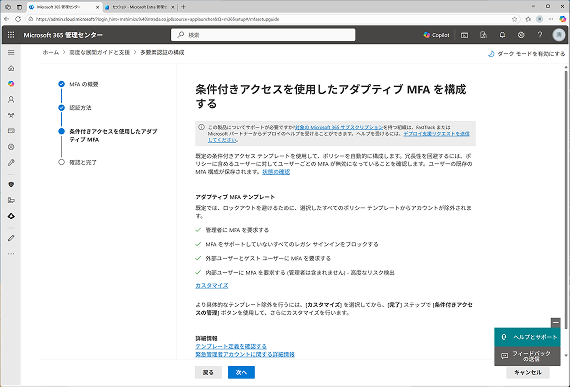The height and width of the screenshot is (387, 570).
Task: Open the tab actions menu icon
Action: [x=19, y=7]
